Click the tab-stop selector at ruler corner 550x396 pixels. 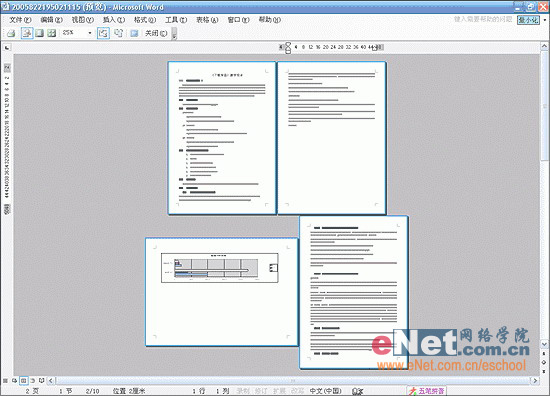[7, 47]
